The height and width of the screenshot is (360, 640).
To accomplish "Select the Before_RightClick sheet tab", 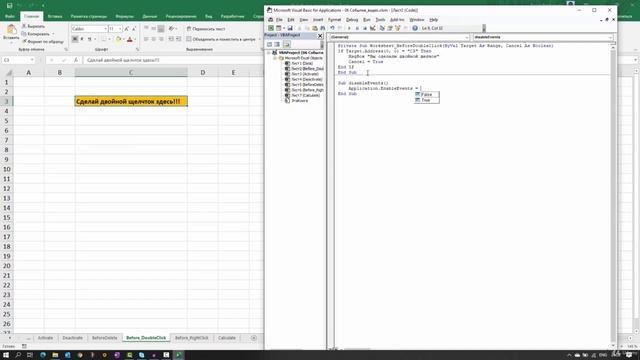I will pos(191,338).
